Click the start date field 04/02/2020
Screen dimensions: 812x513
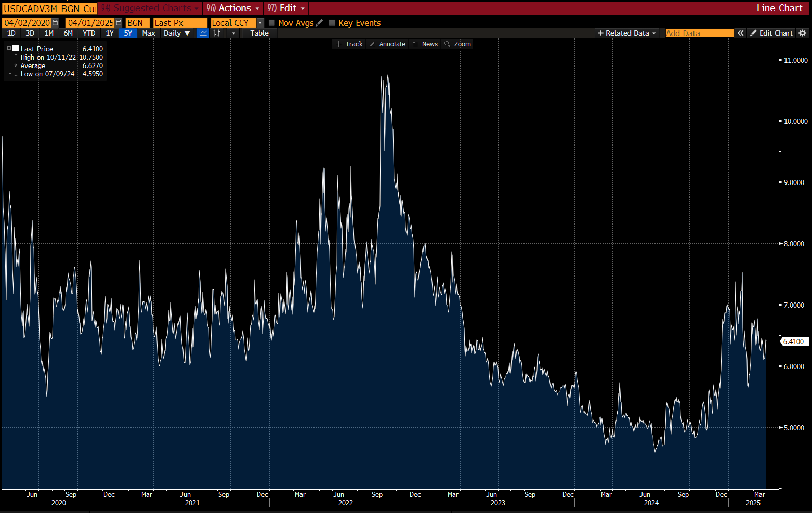coord(27,23)
